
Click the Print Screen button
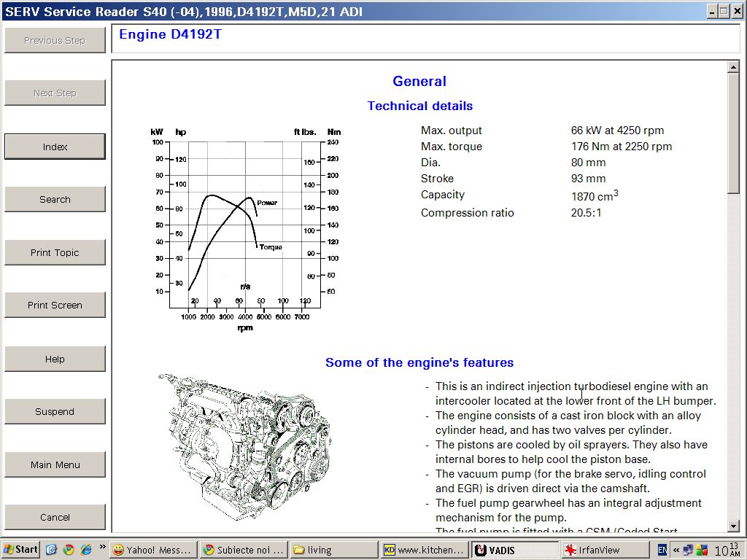tap(55, 305)
